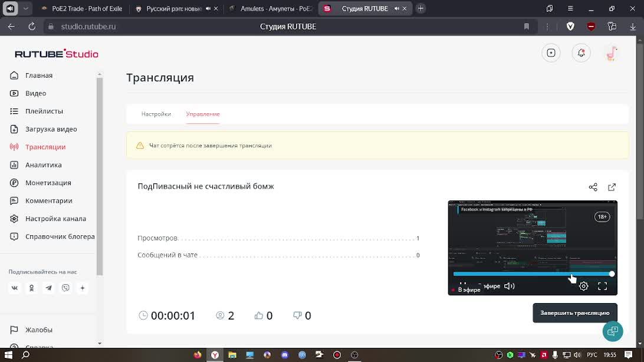Screen dimensions: 644x362
Task: Click the stream preview thumbnail
Action: coord(533,248)
